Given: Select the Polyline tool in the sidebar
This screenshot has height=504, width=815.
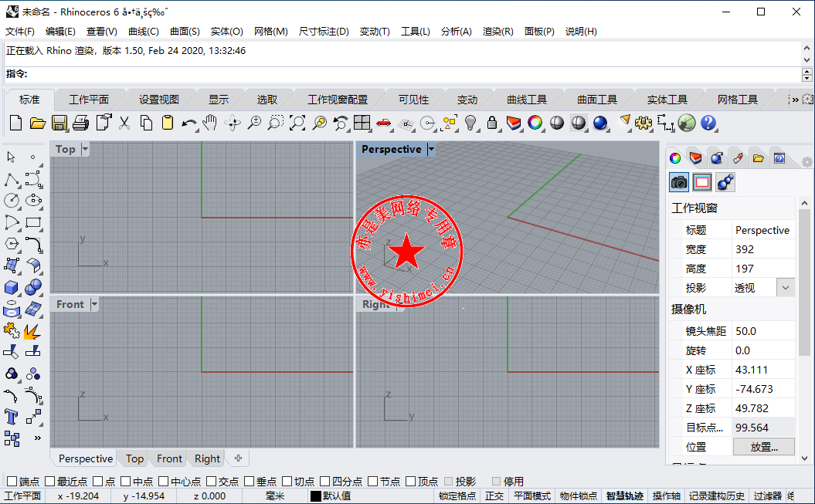Looking at the screenshot, I should (x=12, y=180).
